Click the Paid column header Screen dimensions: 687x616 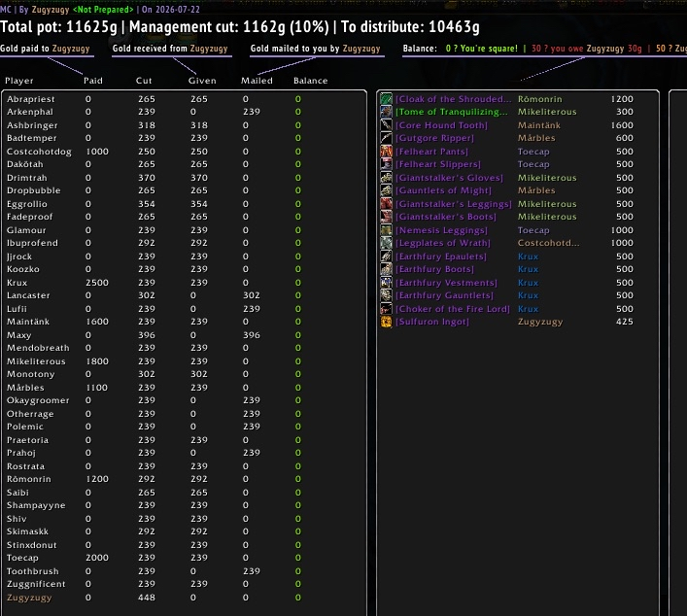click(x=93, y=81)
